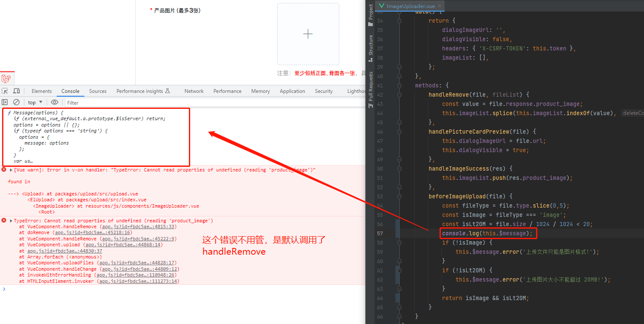The image size is (644, 324).
Task: Fold the handleRemove method at line 42
Action: tap(399, 95)
